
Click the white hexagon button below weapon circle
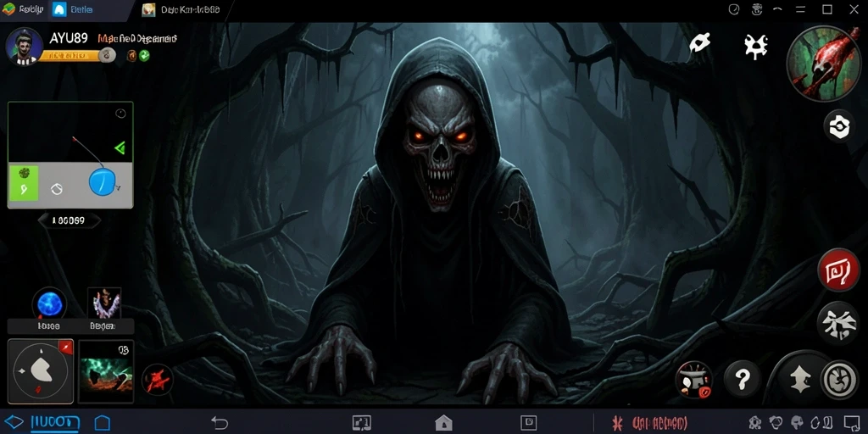[x=839, y=126]
